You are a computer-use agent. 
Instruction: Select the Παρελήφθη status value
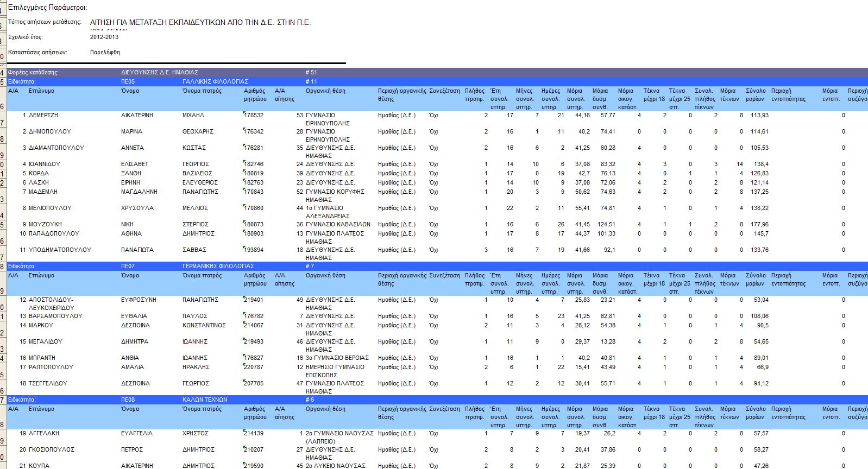tap(105, 53)
